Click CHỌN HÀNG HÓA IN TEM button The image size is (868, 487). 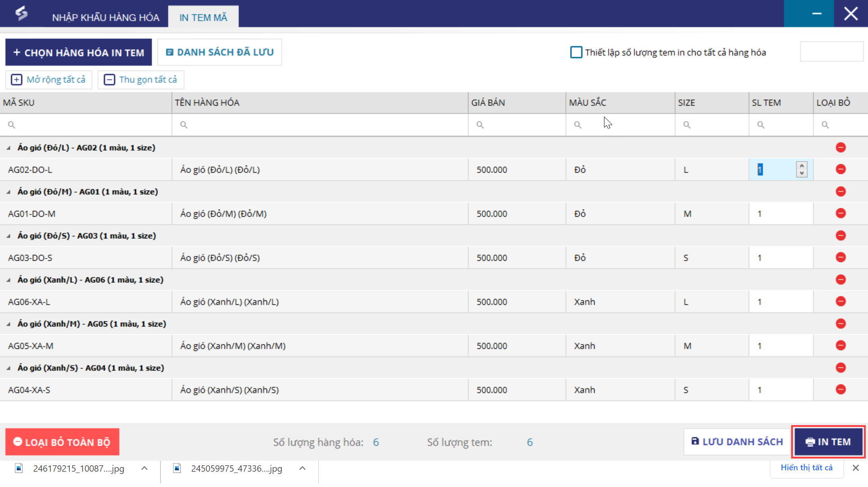[79, 52]
